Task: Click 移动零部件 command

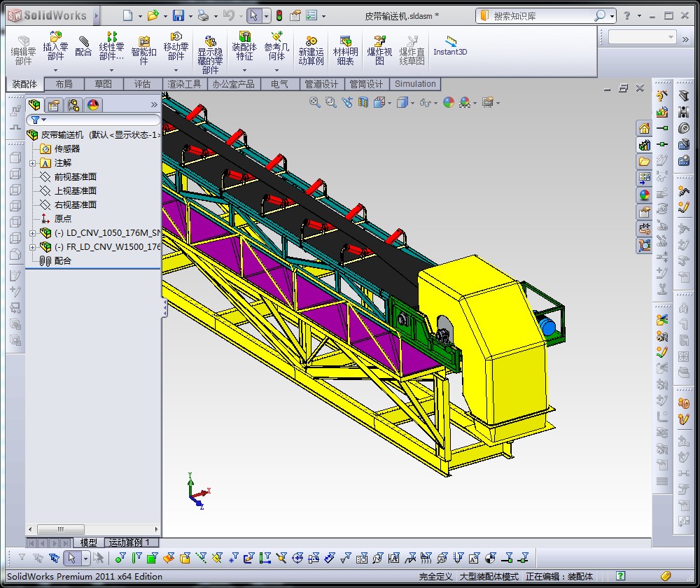Action: tap(176, 46)
